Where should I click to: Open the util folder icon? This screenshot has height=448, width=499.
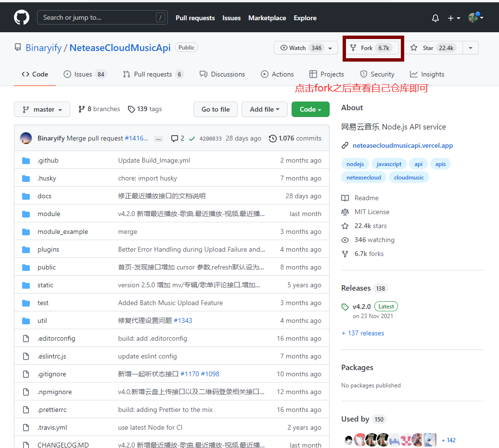26,321
